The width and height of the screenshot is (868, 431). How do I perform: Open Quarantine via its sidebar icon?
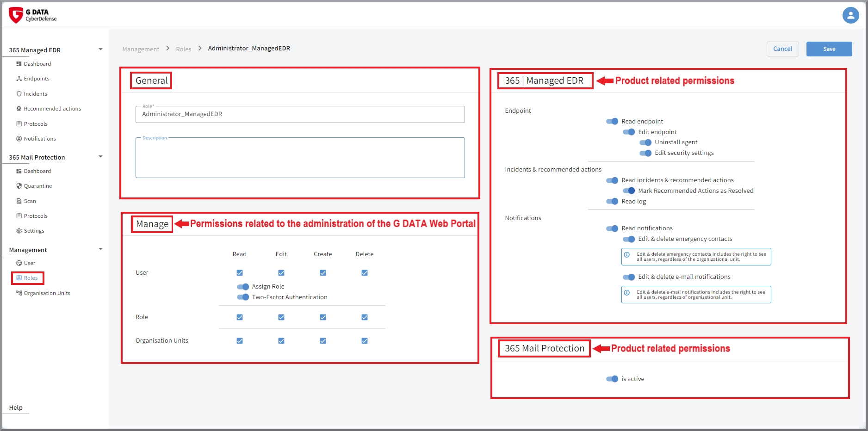coord(19,186)
